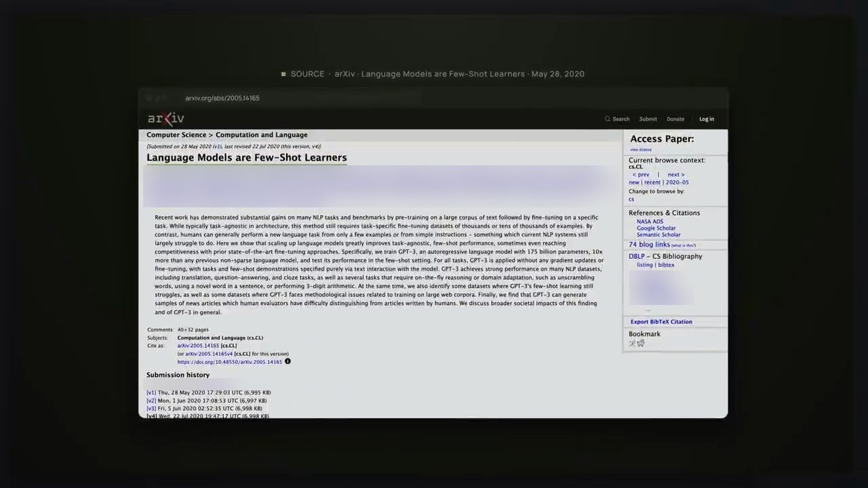Screen dimensions: 868x488
Task: Go to the next paper link
Action: pyautogui.click(x=676, y=175)
